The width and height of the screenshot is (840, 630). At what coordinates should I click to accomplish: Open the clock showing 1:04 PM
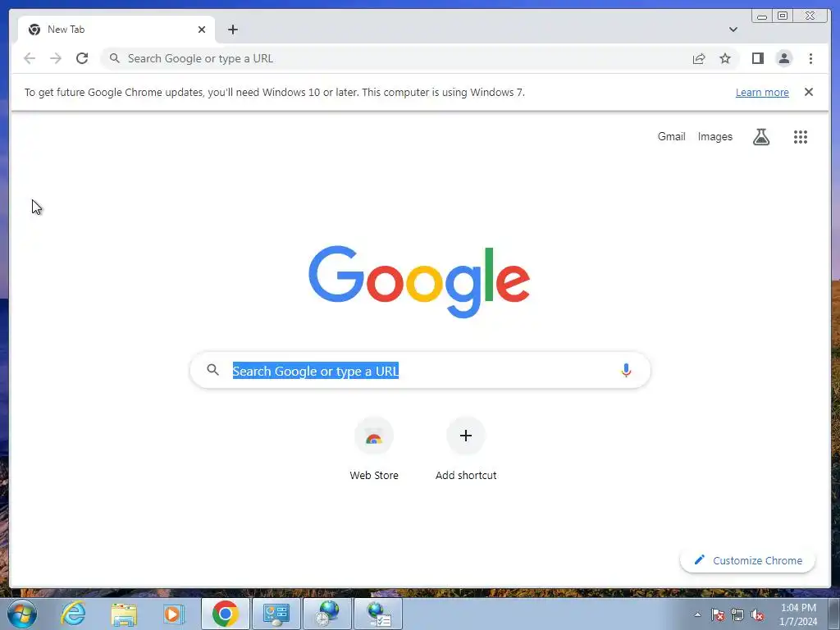797,614
